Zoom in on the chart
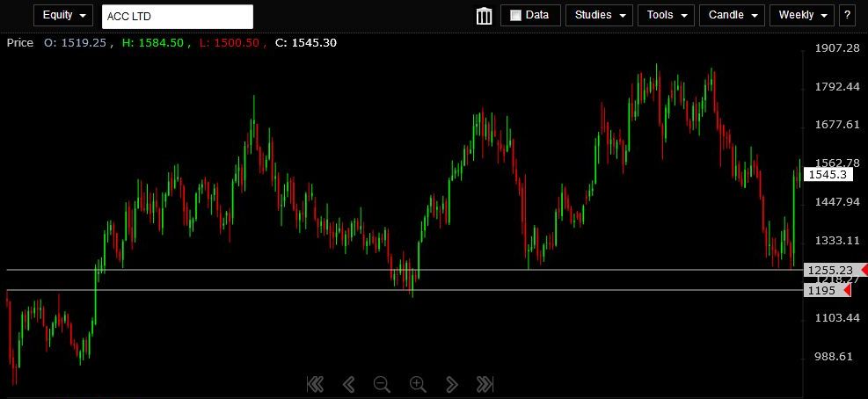This screenshot has width=868, height=399. click(418, 384)
